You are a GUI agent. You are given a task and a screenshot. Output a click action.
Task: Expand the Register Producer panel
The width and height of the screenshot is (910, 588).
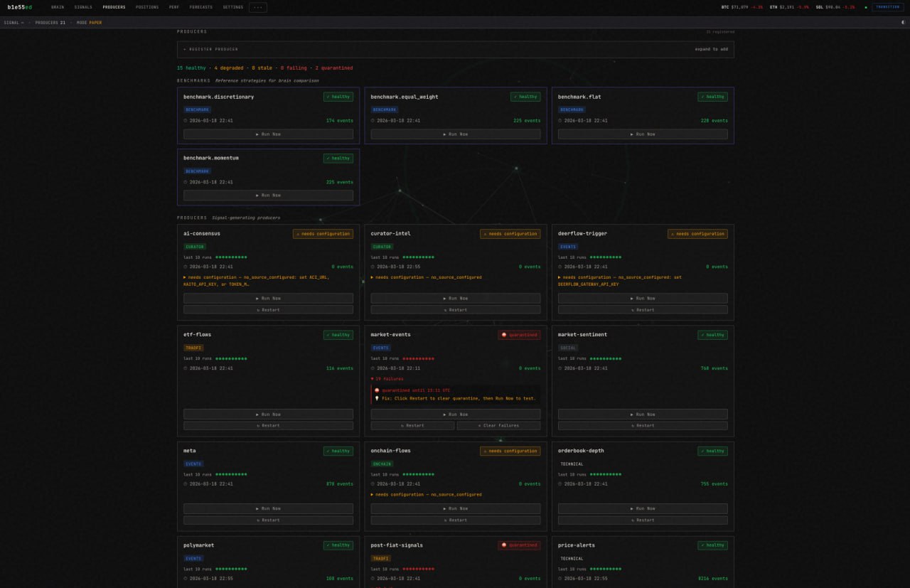click(x=456, y=49)
